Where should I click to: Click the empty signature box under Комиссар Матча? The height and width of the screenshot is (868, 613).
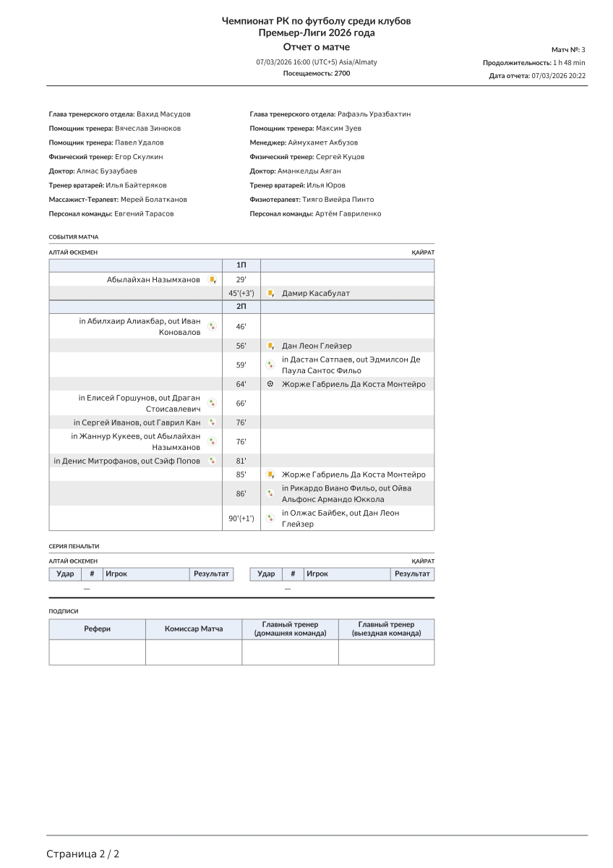pos(194,652)
